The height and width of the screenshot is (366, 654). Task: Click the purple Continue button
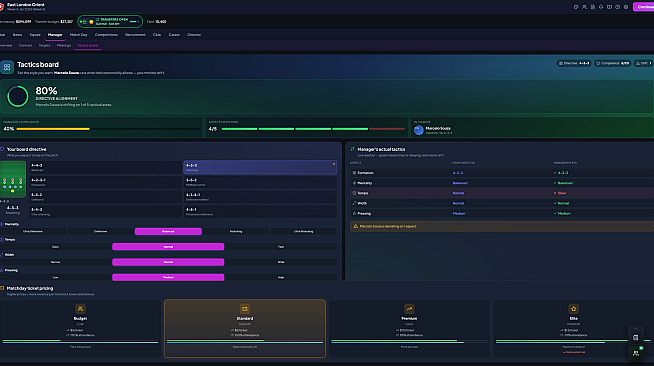tap(644, 7)
